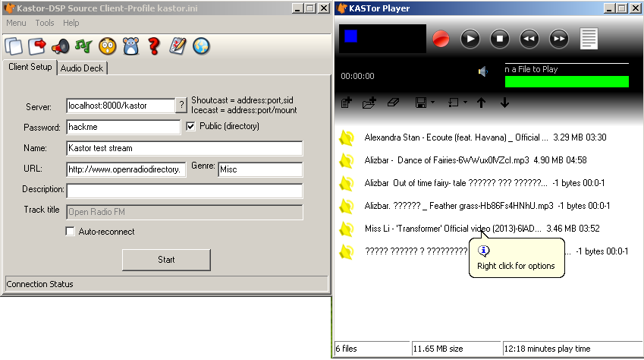Open the Help menu
This screenshot has height=360, width=644.
(71, 23)
